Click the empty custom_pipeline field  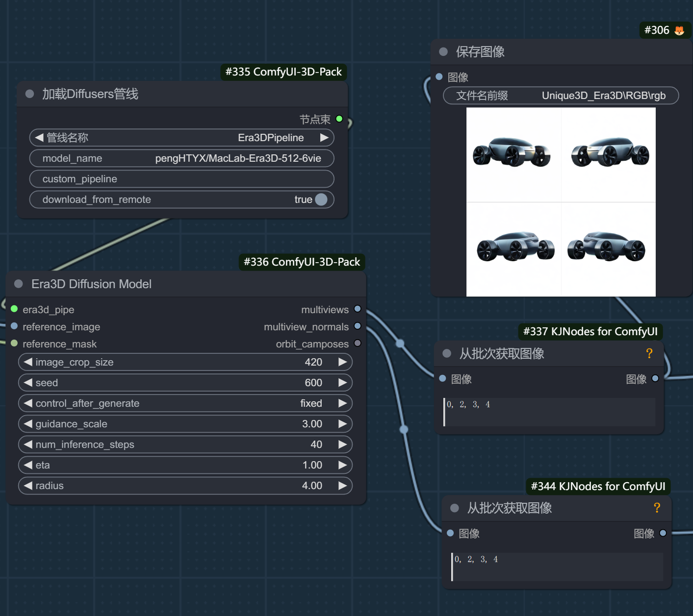[182, 179]
